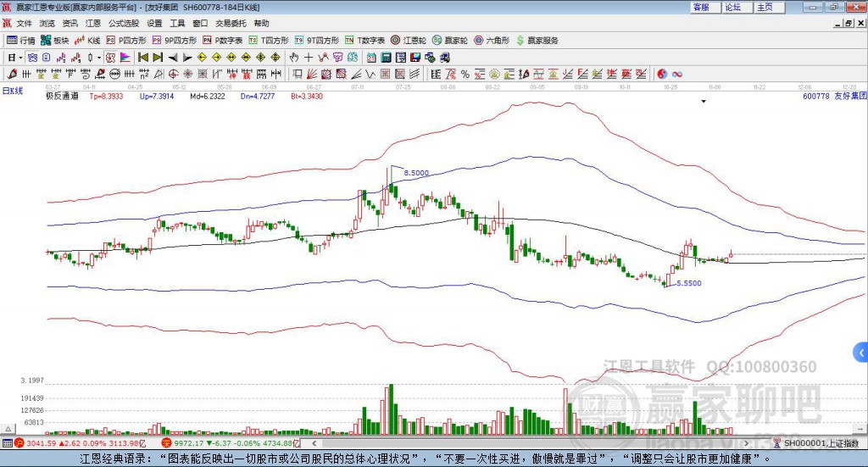Open the calendar icon in toolbar
This screenshot has width=868, height=467.
coord(371,58)
